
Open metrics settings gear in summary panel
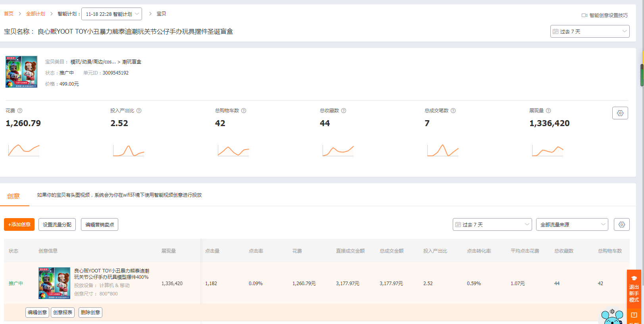620,113
